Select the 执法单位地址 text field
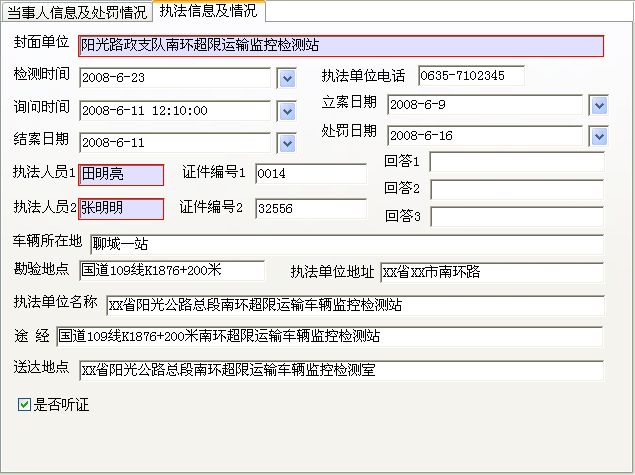 coord(491,272)
